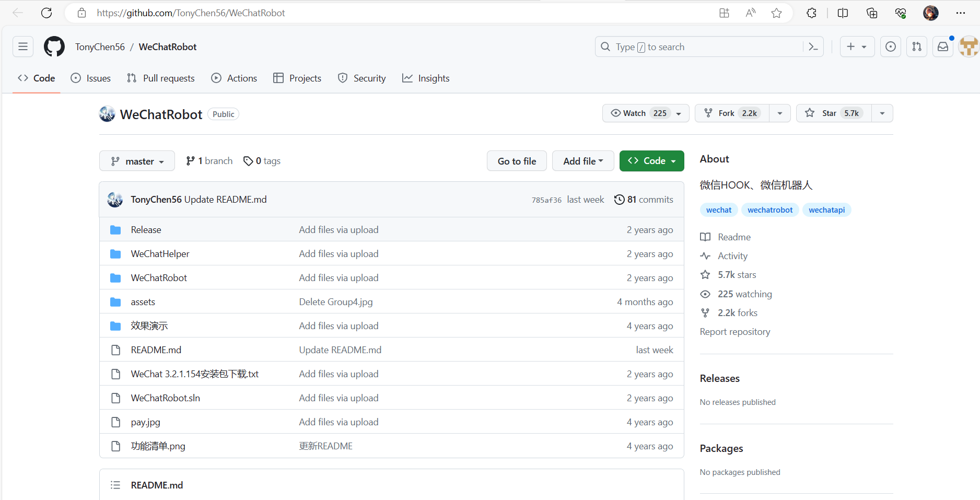Open the hamburger navigation menu
This screenshot has width=980, height=500.
[x=23, y=46]
